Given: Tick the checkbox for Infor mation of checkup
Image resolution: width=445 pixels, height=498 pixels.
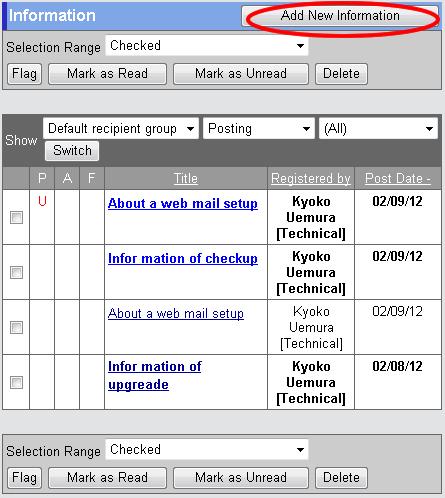Looking at the screenshot, I should pos(16,272).
